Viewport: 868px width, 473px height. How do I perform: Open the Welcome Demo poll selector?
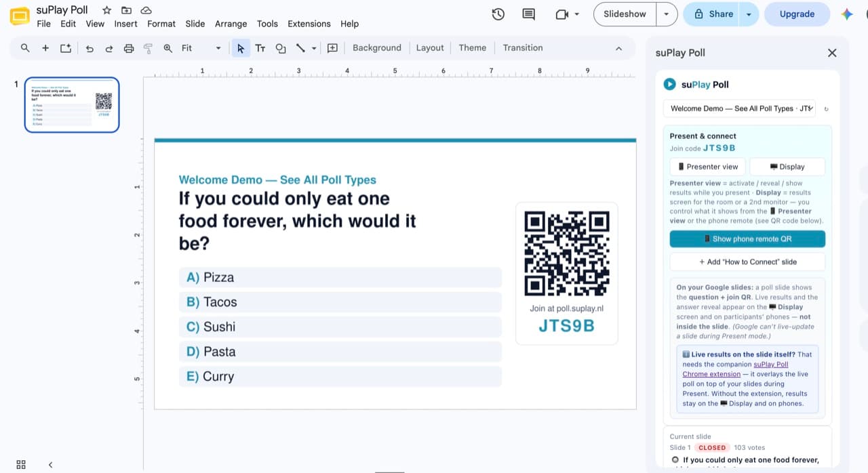(739, 108)
